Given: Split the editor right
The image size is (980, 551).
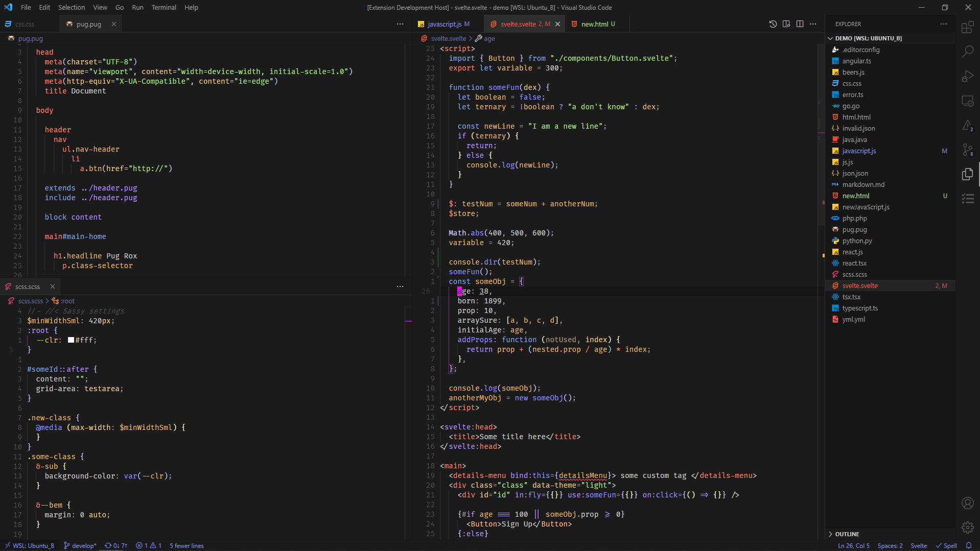Looking at the screenshot, I should pyautogui.click(x=800, y=24).
